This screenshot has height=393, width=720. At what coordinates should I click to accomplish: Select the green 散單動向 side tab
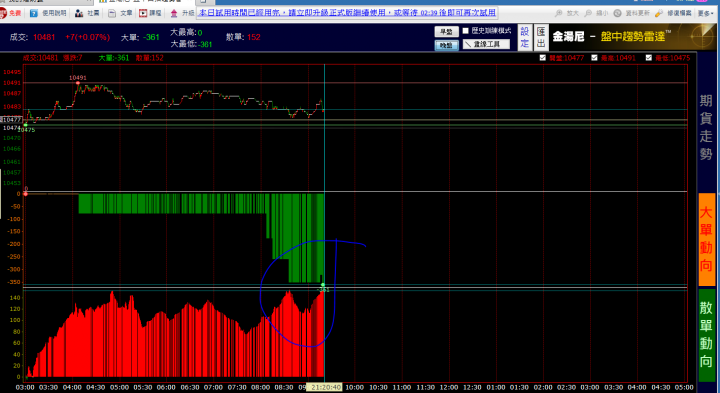pyautogui.click(x=707, y=335)
